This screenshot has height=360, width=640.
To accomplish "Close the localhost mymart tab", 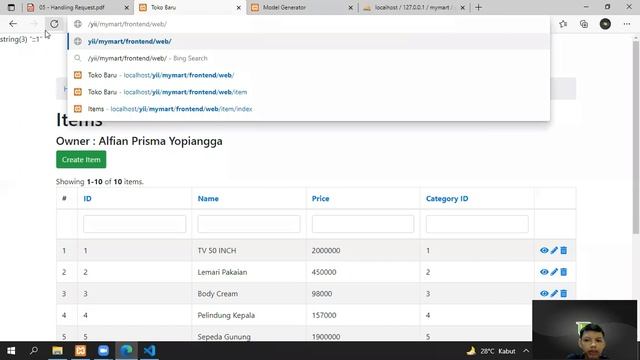I will [x=462, y=7].
